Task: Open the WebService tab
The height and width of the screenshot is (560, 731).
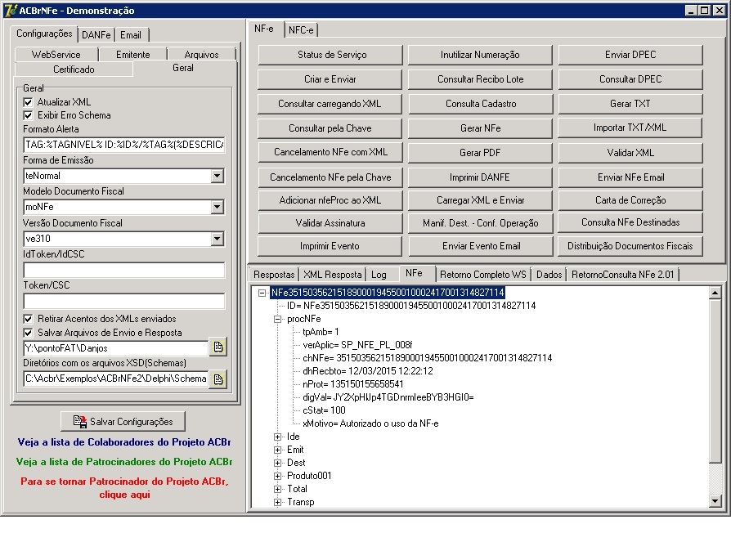Action: [56, 55]
